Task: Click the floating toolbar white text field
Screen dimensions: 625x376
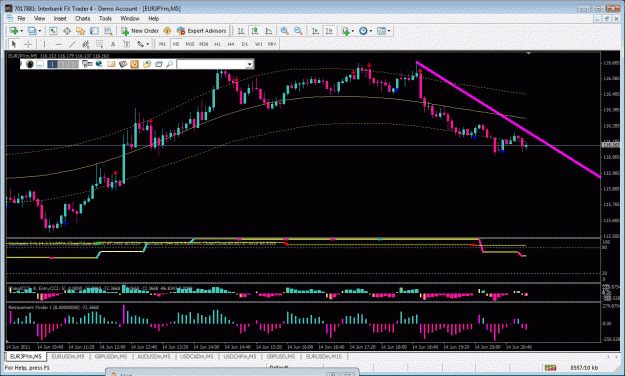Action: click(x=212, y=64)
